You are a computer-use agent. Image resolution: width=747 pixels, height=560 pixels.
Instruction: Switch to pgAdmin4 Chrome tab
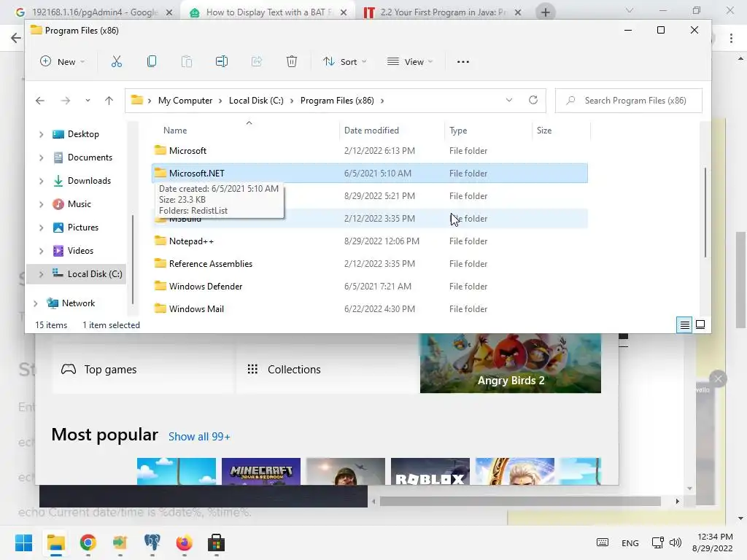[94, 12]
